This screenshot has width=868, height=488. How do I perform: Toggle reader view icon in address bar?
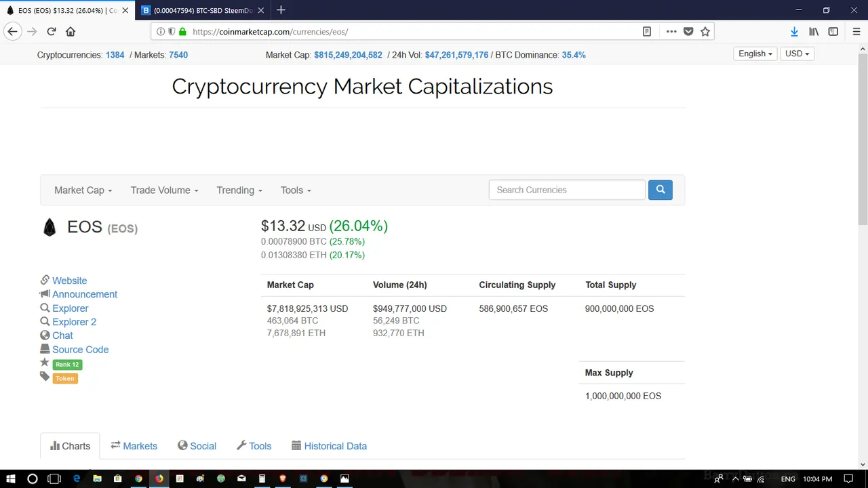(x=647, y=31)
